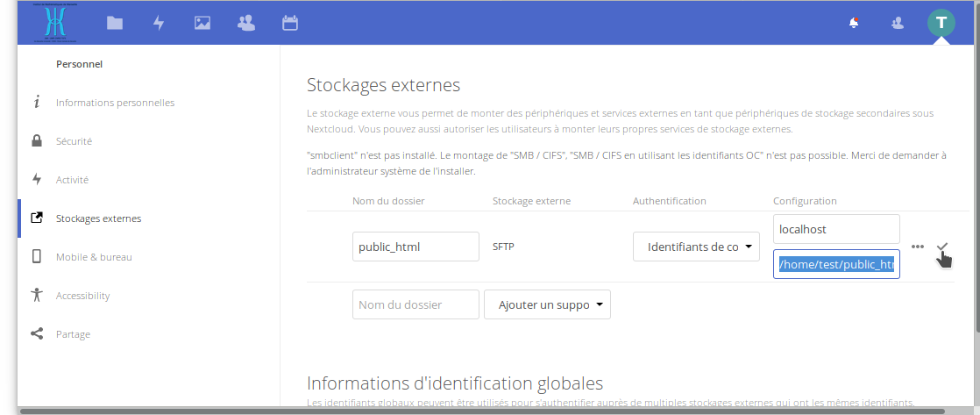Select Activité in the sidebar
The width and height of the screenshot is (980, 415).
[72, 180]
